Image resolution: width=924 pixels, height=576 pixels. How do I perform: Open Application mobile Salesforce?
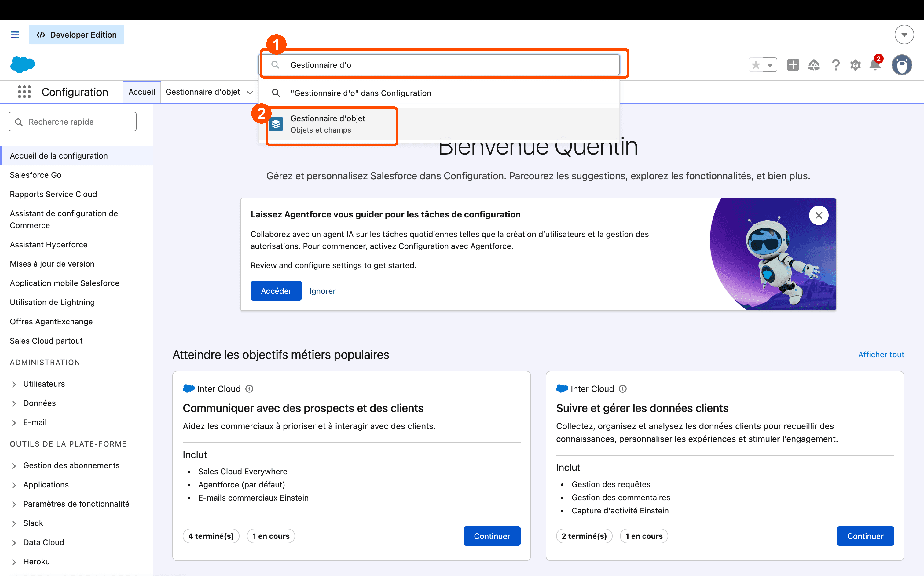click(64, 283)
